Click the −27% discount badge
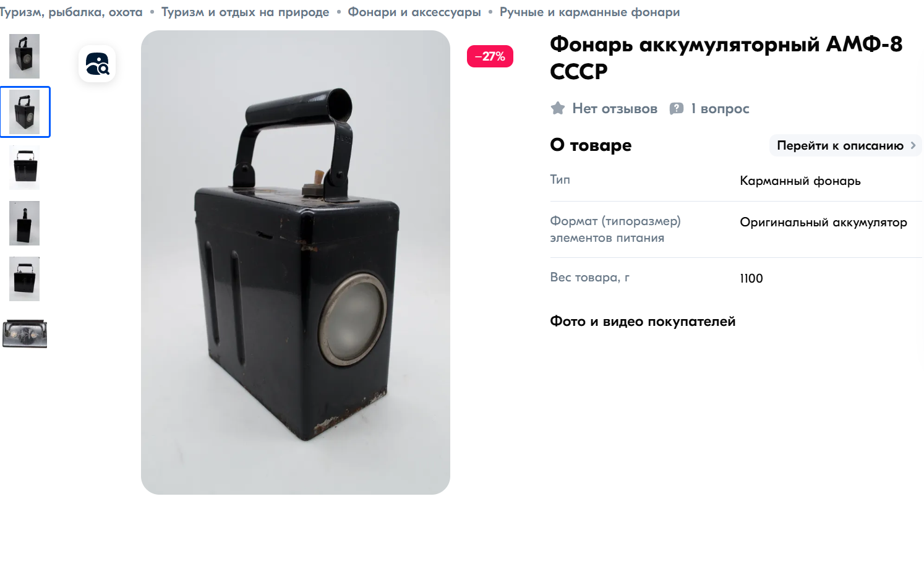Screen dimensions: 924x585 pos(490,56)
